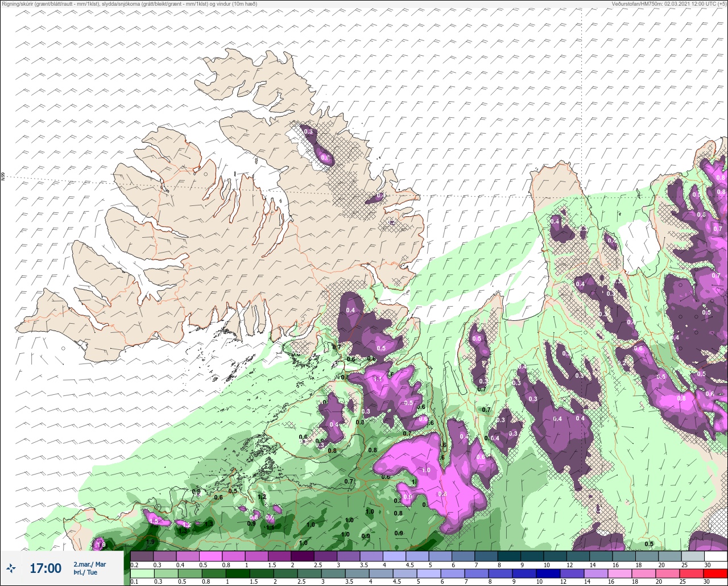Image resolution: width=728 pixels, height=586 pixels.
Task: Click the 17:00 forecast time label
Action: [x=45, y=568]
